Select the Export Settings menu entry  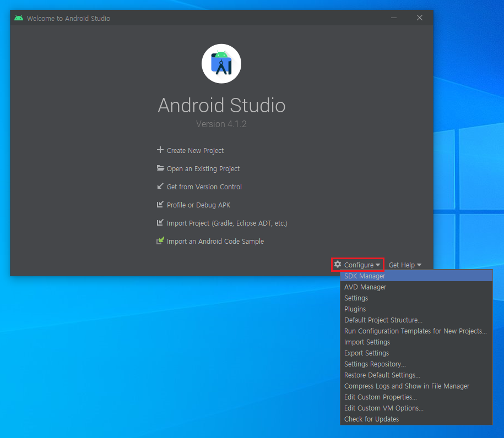[416, 353]
